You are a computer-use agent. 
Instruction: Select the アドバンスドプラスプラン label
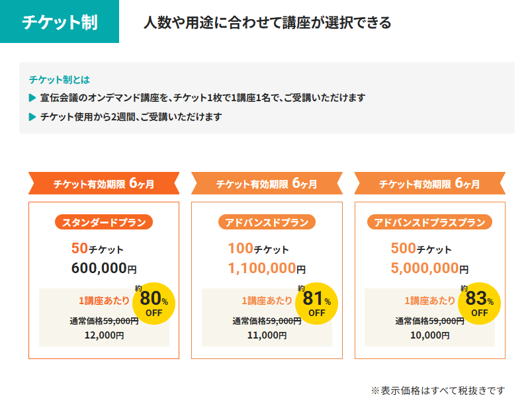pos(429,222)
